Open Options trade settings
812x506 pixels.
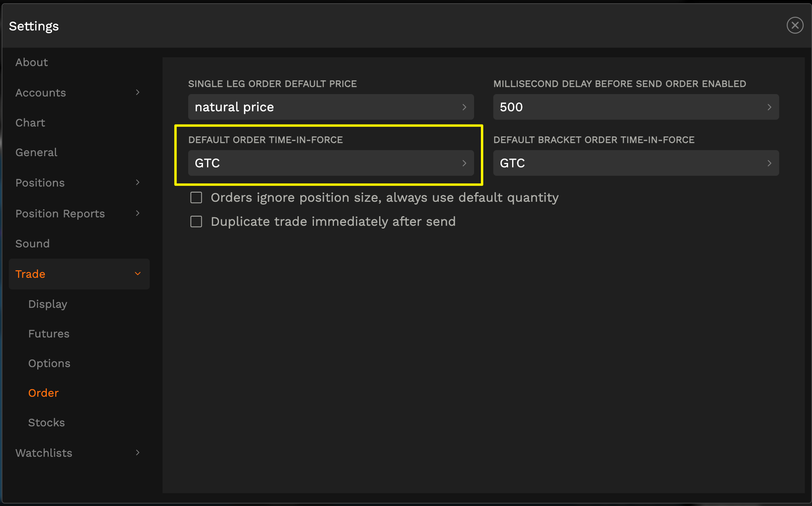click(x=49, y=363)
